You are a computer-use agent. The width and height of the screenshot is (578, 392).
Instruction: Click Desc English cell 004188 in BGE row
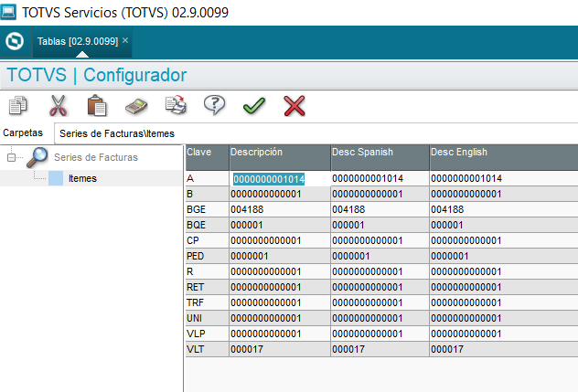click(504, 209)
